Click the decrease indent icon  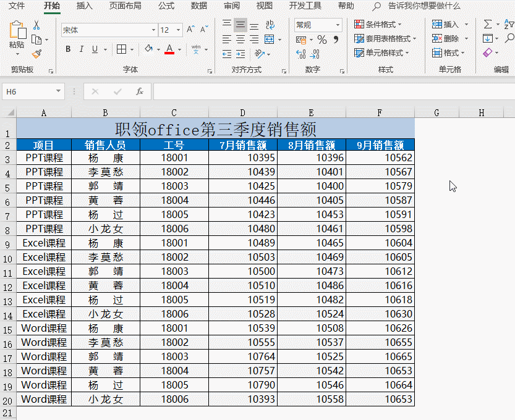pyautogui.click(x=227, y=54)
